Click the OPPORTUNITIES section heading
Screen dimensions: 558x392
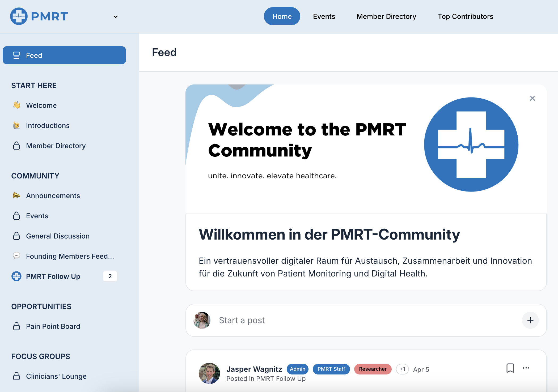[41, 306]
